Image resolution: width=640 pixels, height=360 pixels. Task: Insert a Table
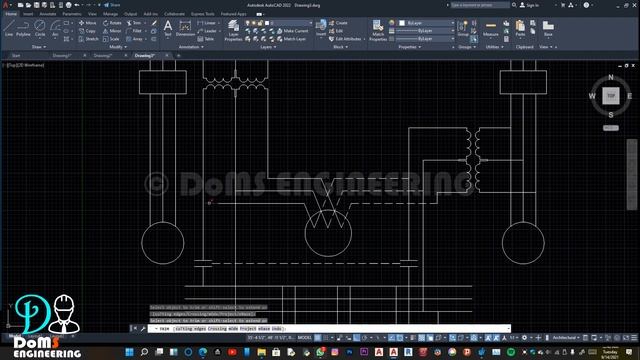pyautogui.click(x=206, y=39)
